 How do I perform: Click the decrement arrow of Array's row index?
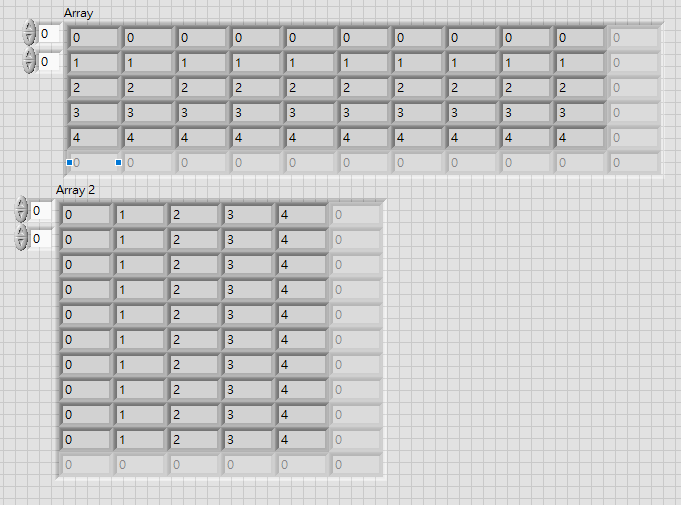click(29, 40)
